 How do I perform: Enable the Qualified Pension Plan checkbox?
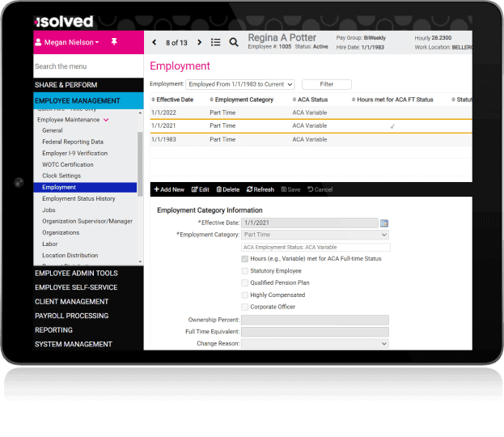click(x=245, y=283)
